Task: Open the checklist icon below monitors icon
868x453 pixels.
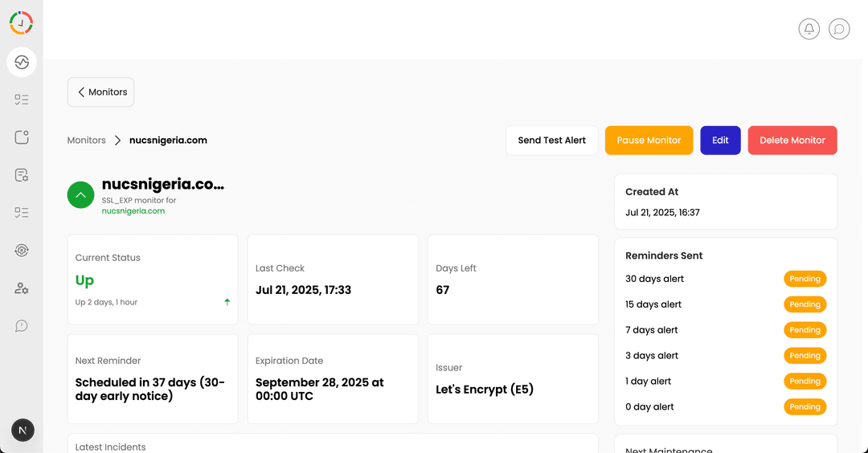Action: (x=22, y=100)
